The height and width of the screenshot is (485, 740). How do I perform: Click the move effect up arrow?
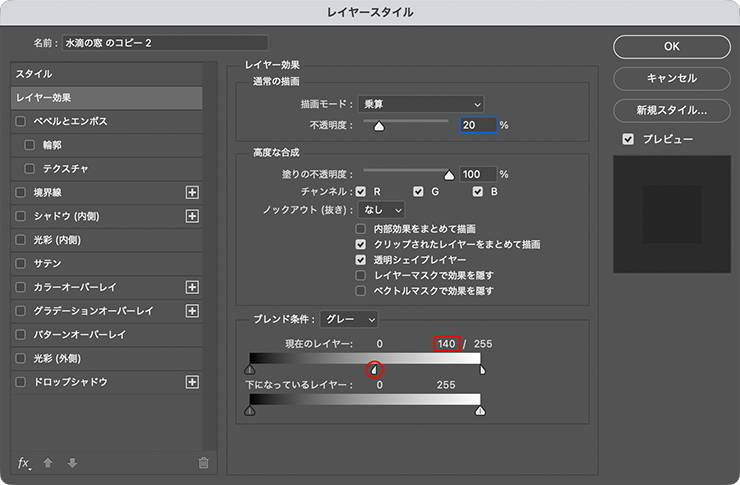(48, 462)
